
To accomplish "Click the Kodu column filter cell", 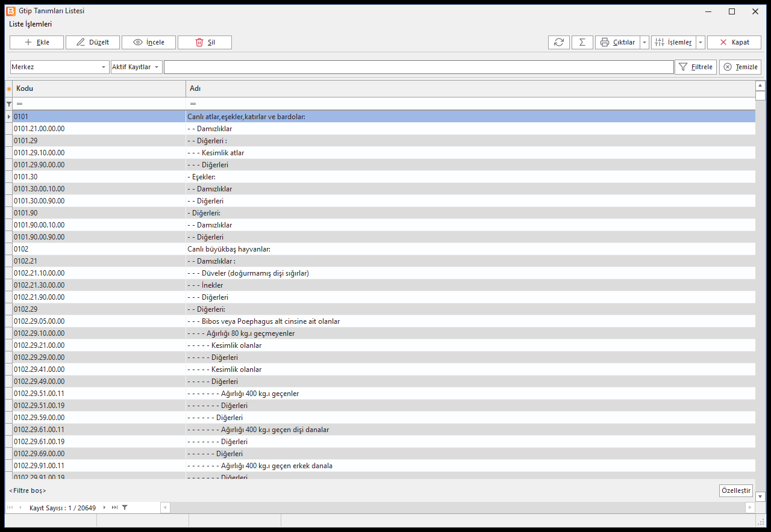I will [99, 104].
